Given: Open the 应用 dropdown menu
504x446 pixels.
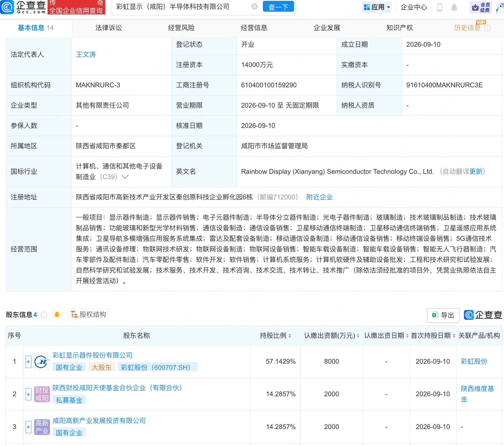Looking at the screenshot, I should point(377,7).
